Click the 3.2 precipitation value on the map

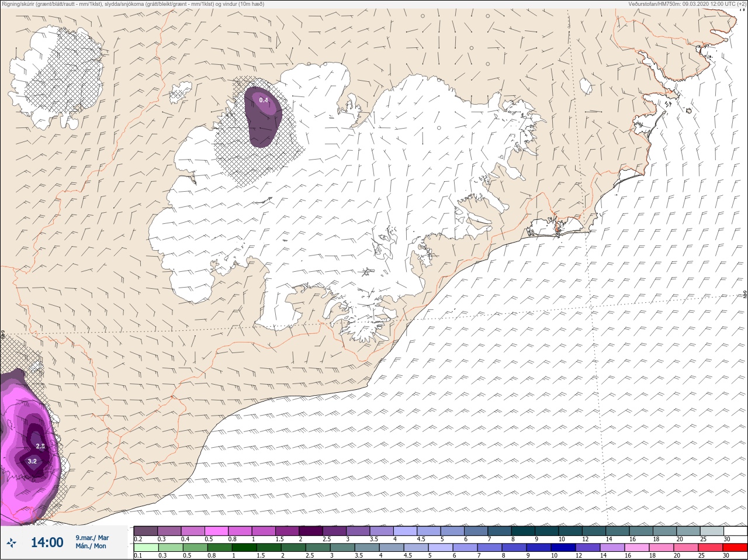point(32,461)
